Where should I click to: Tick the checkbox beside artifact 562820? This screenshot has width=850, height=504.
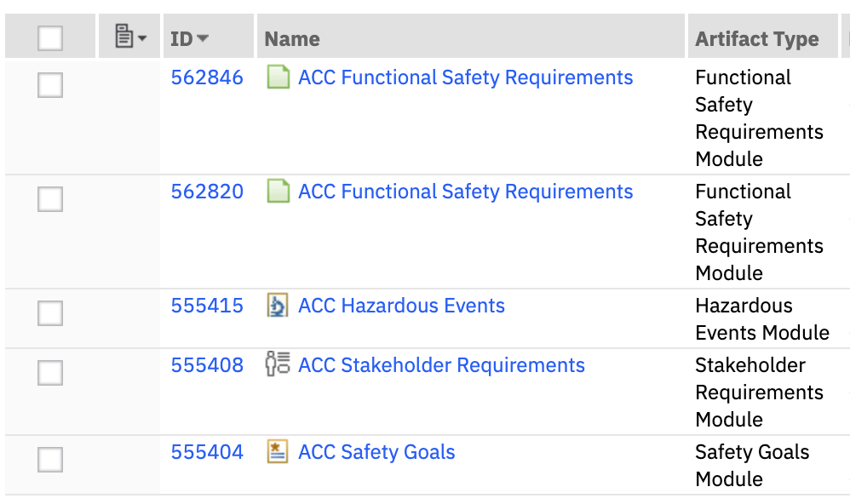pyautogui.click(x=49, y=198)
